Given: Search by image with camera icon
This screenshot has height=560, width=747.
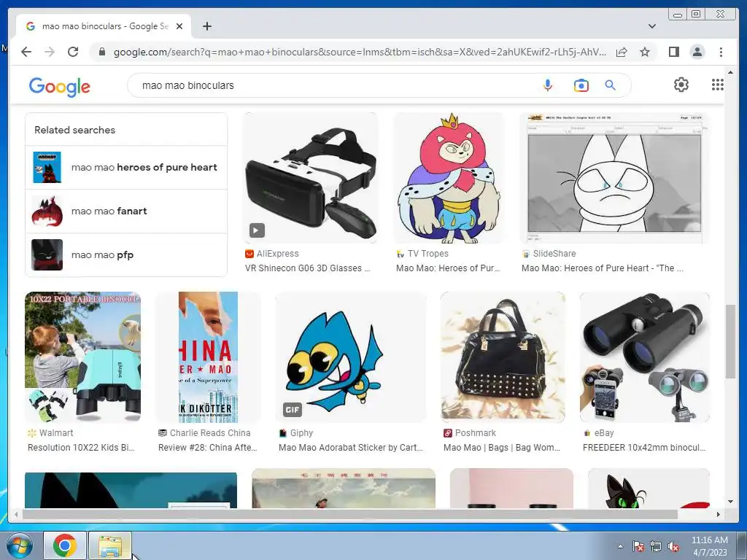Looking at the screenshot, I should pos(581,85).
